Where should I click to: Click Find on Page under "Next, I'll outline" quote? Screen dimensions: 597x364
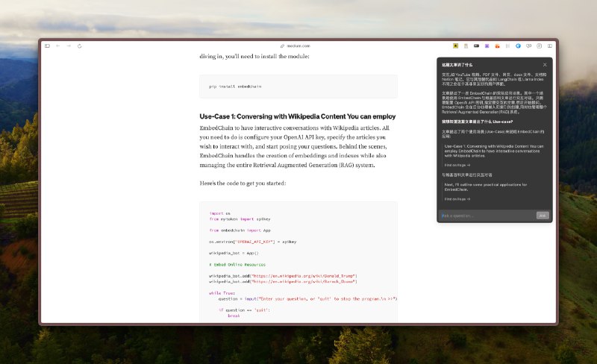coord(457,199)
